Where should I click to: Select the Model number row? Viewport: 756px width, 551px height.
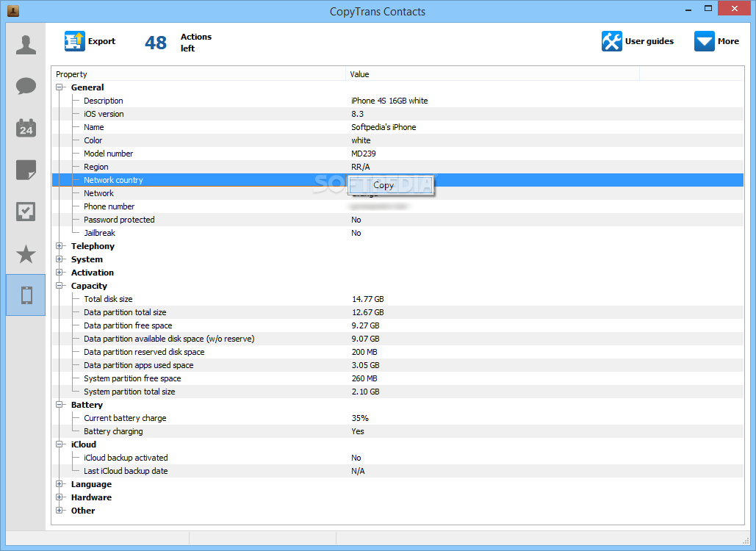pyautogui.click(x=397, y=154)
